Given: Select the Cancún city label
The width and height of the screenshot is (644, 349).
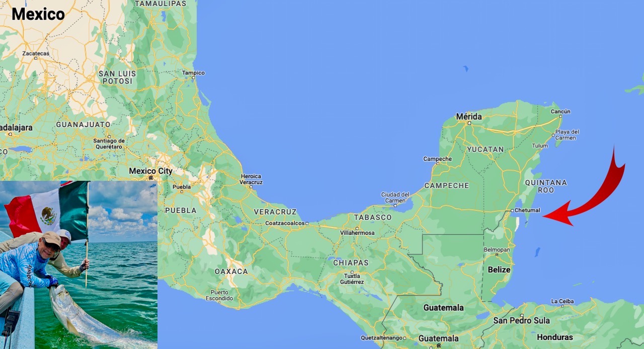Looking at the screenshot, I should tap(560, 112).
